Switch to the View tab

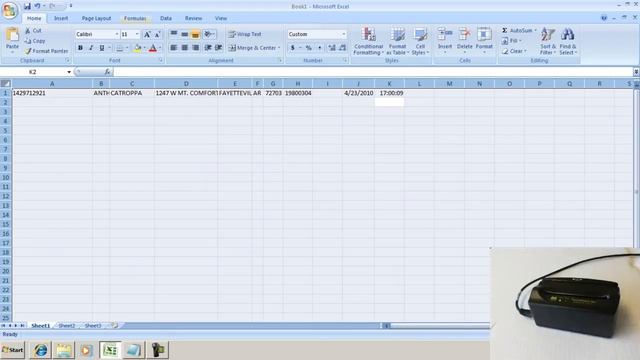pyautogui.click(x=221, y=18)
